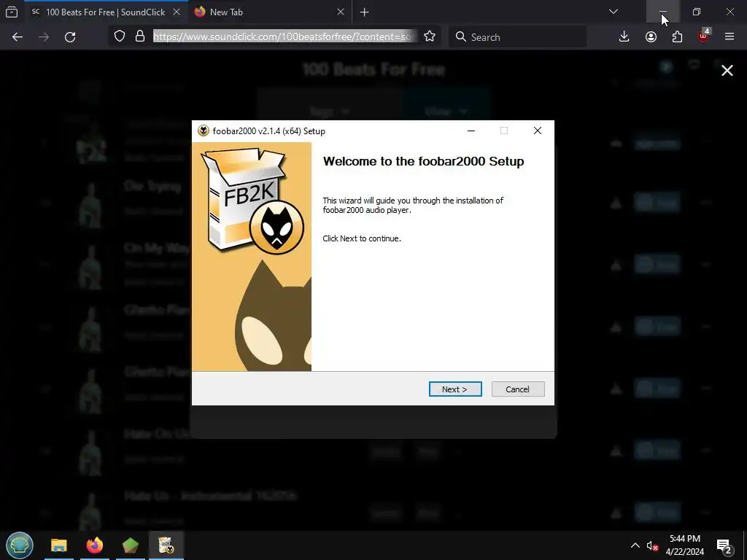Viewport: 747px width, 560px height.
Task: Switch to the New Tab tab
Action: coord(226,12)
